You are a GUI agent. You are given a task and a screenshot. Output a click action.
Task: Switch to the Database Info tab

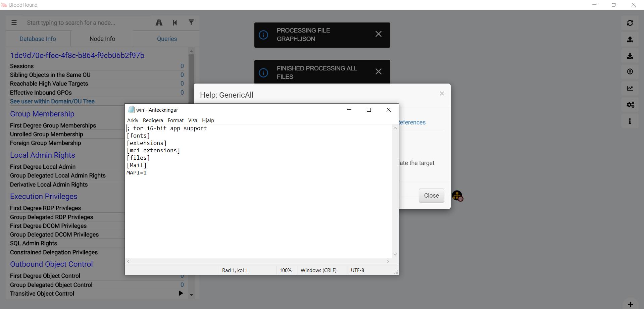[38, 39]
